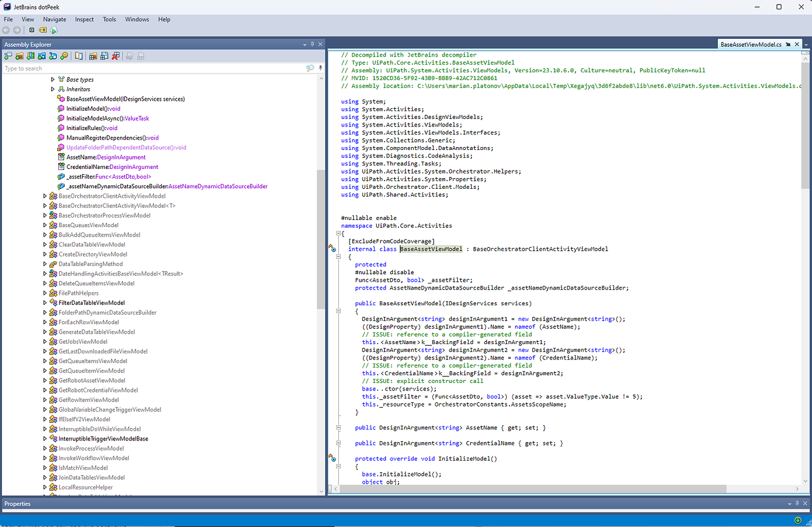Click BaseOrchestratorClientActivityViewModel base class reference
The width and height of the screenshot is (812, 527).
pos(541,249)
